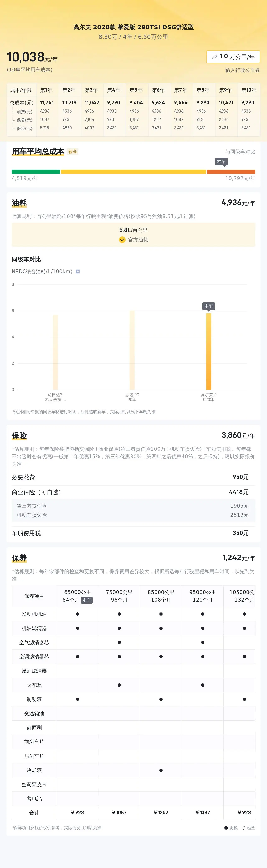Open the 与同级车对比 link
This screenshot has width=267, height=868.
tap(240, 152)
